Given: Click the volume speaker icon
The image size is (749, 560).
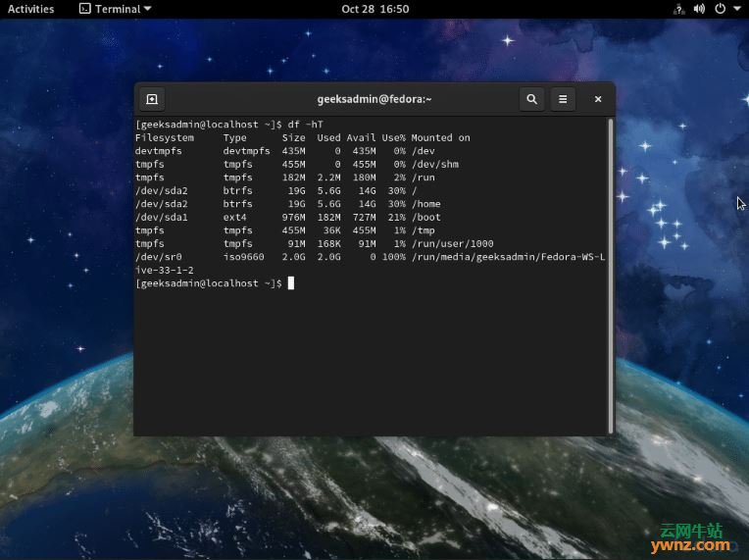Looking at the screenshot, I should [699, 9].
